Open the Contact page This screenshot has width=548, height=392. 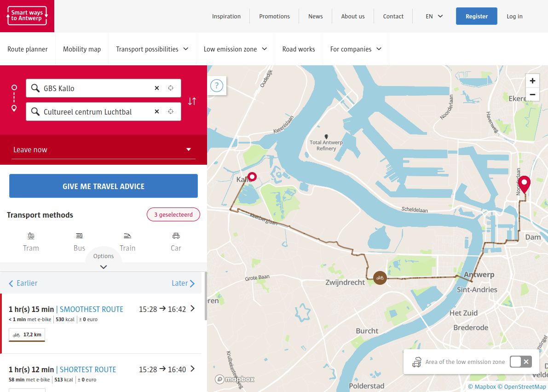pyautogui.click(x=393, y=16)
